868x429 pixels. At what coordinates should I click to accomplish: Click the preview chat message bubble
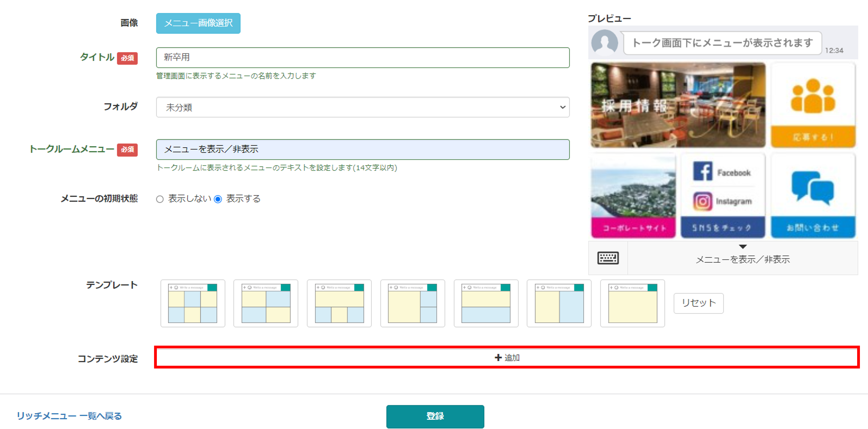pos(722,43)
